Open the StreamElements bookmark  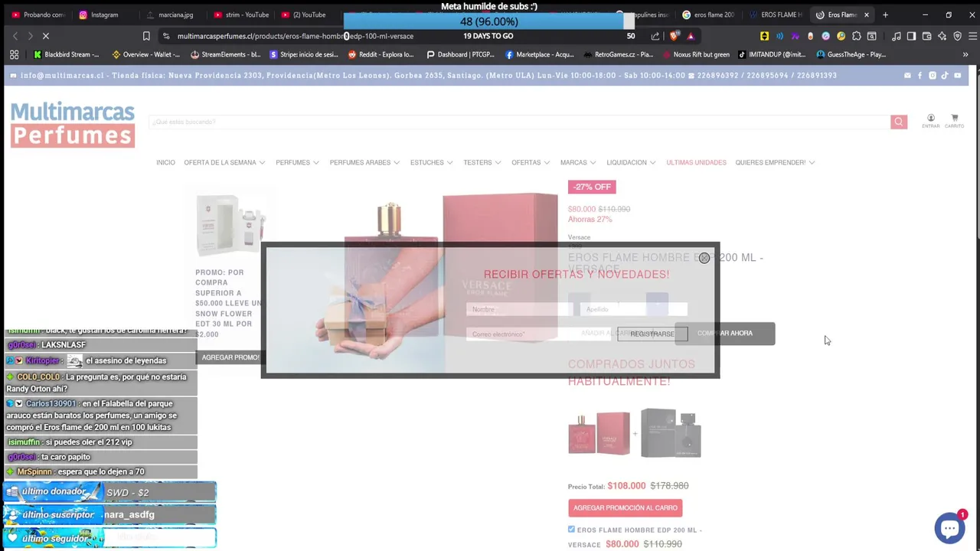(x=226, y=54)
